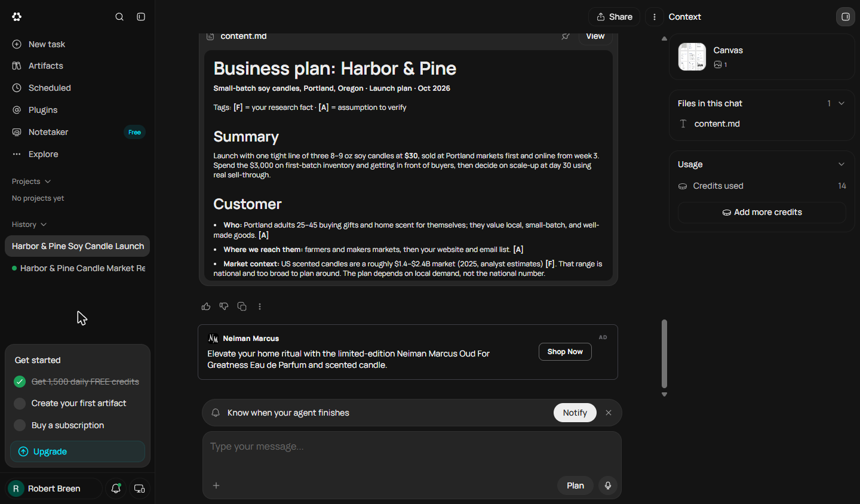Collapse the left sidebar panel icon
The height and width of the screenshot is (504, 860).
tap(141, 17)
